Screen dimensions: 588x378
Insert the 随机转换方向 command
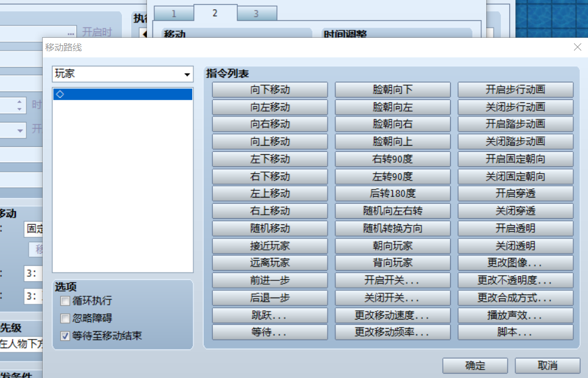[x=393, y=229]
